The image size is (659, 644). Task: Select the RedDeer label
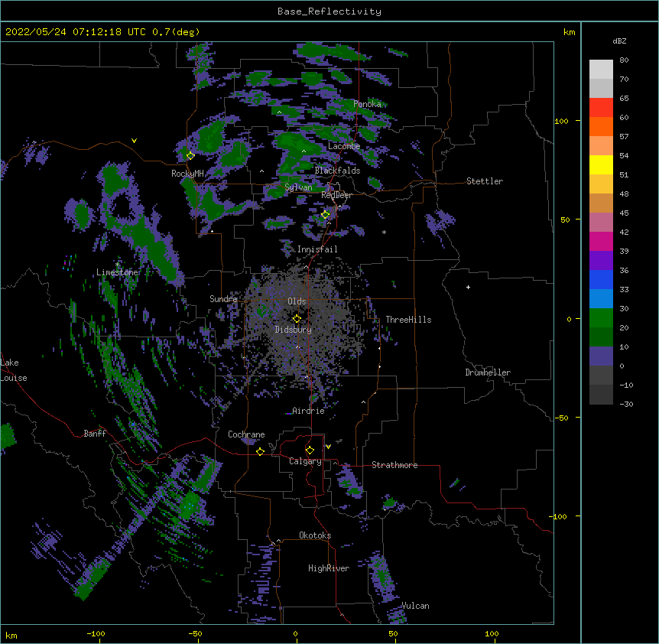tap(336, 195)
